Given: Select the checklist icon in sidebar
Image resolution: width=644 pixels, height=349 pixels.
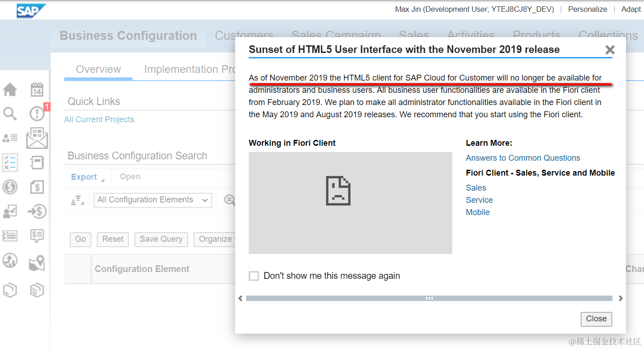Looking at the screenshot, I should (x=10, y=162).
